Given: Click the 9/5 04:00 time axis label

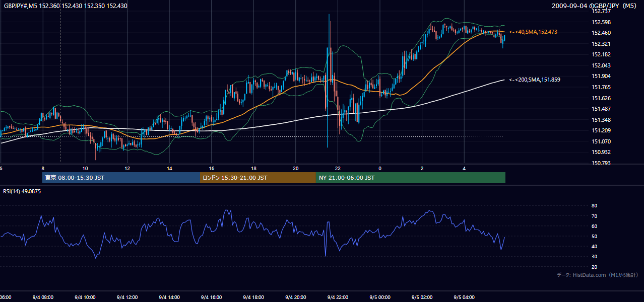Looking at the screenshot, I should pyautogui.click(x=464, y=297).
